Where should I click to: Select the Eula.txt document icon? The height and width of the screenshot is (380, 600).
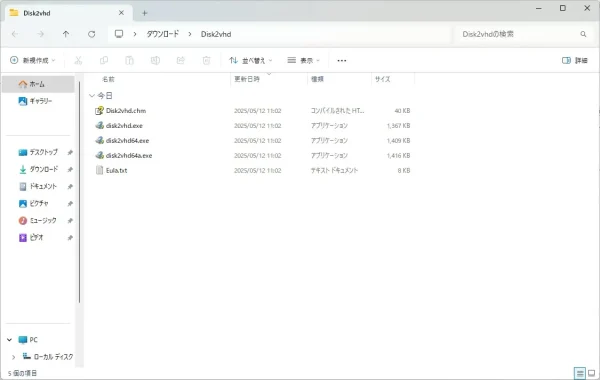tap(99, 170)
